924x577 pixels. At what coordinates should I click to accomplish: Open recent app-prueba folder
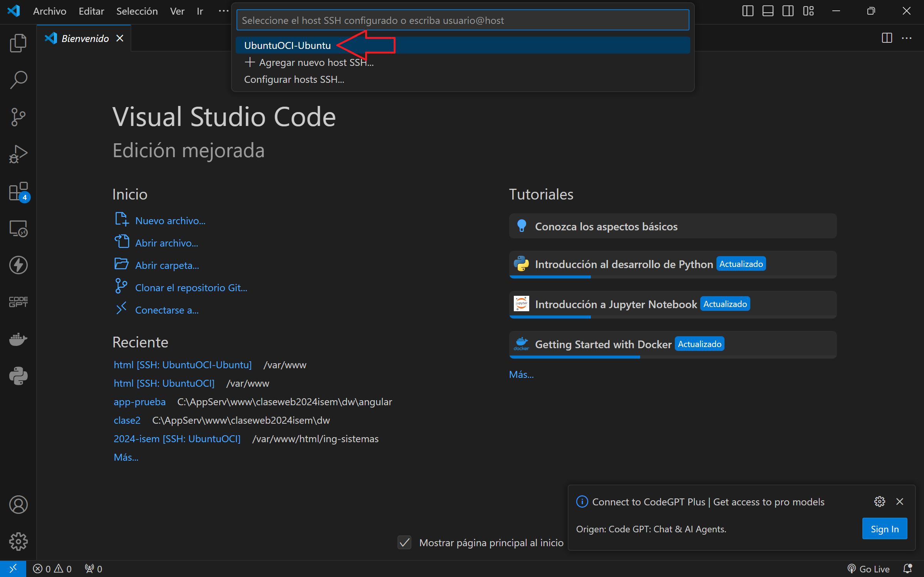pyautogui.click(x=139, y=402)
